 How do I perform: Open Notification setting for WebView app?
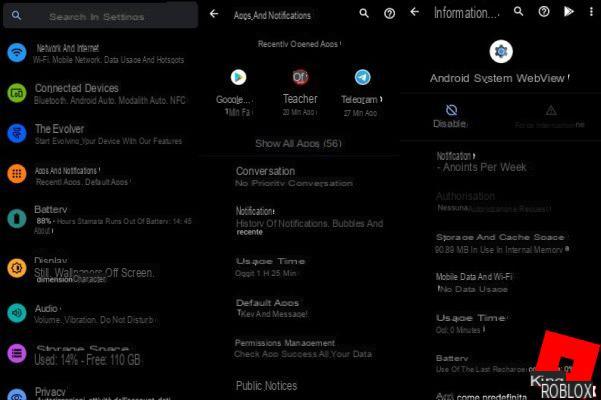click(x=481, y=162)
